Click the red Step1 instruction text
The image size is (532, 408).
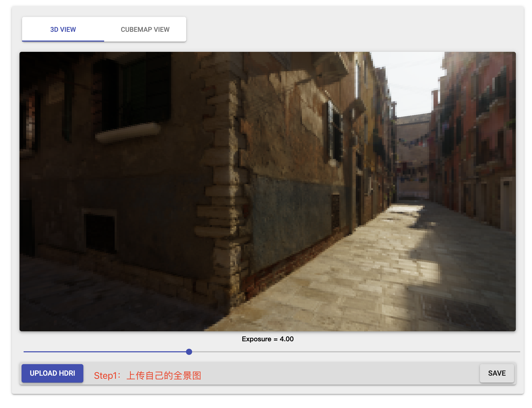147,375
